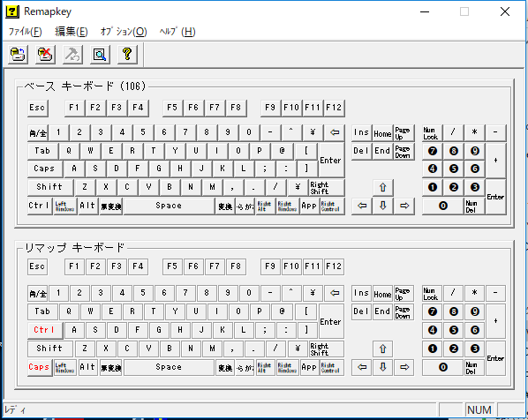Screen dimensions: 528x420
Task: Click the main Enter key in base keyboard
Action: (x=331, y=161)
